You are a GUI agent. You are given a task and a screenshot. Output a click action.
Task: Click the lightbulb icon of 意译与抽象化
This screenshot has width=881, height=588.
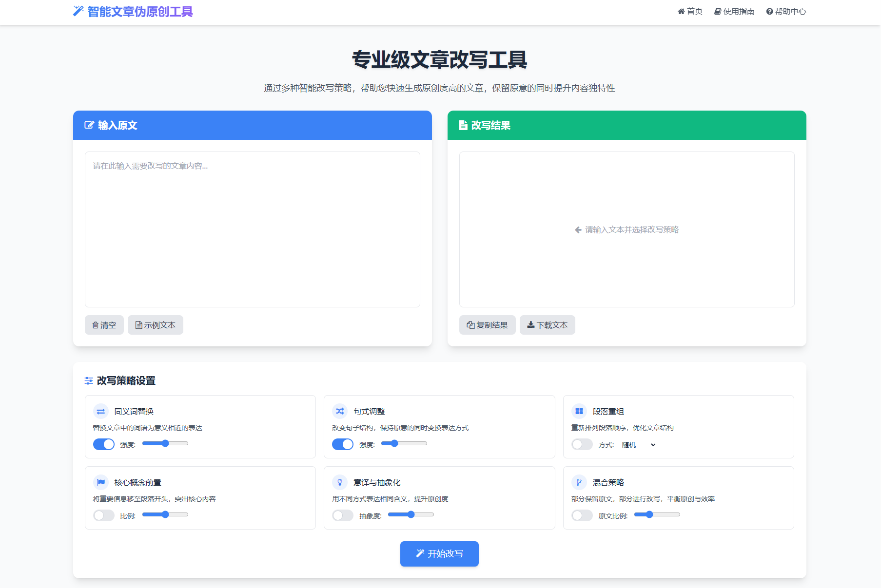tap(340, 482)
